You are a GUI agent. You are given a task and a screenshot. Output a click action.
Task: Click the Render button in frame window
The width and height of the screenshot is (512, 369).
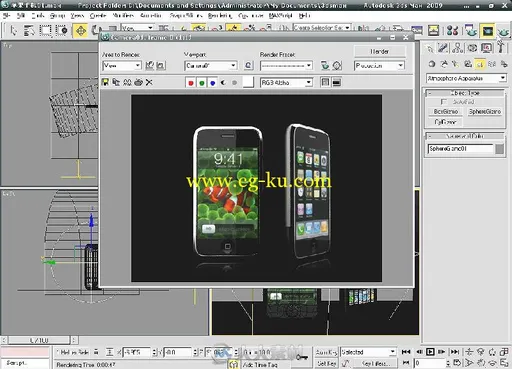pos(380,51)
